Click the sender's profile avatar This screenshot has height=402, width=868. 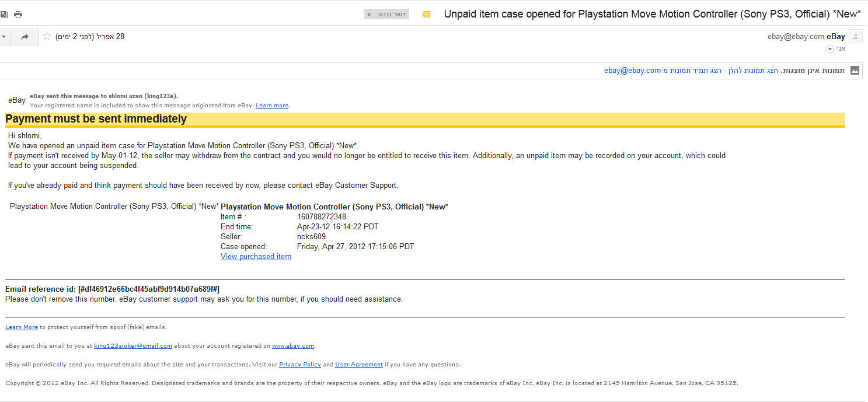(x=856, y=37)
